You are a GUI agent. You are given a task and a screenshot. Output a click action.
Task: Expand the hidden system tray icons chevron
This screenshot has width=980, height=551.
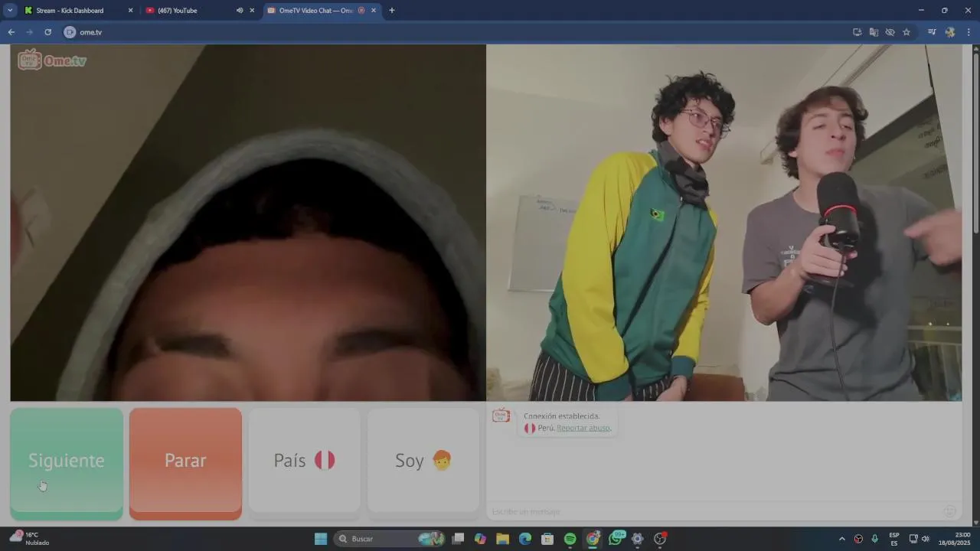[842, 539]
